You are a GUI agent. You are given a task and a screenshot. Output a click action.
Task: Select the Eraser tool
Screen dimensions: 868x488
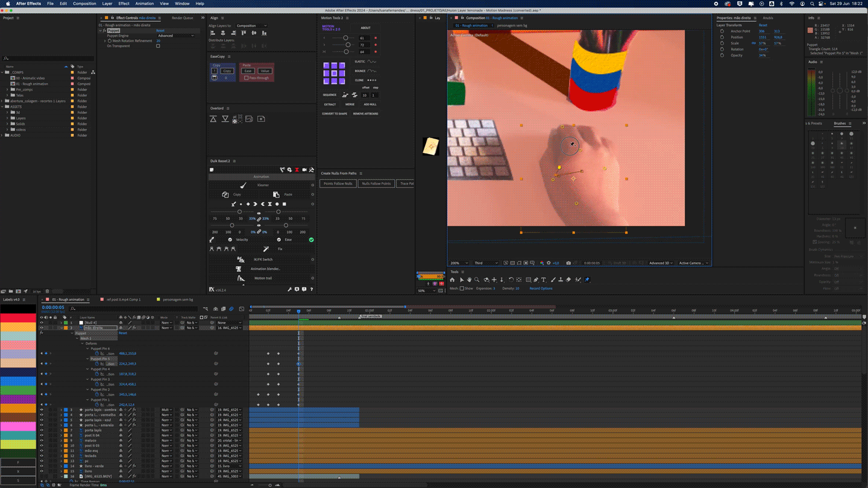568,280
